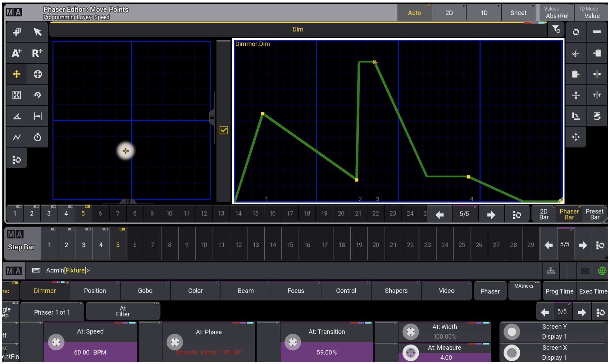Open the Phaser 1 of 1 selector
Screen dimensions: 610x364
click(x=52, y=312)
